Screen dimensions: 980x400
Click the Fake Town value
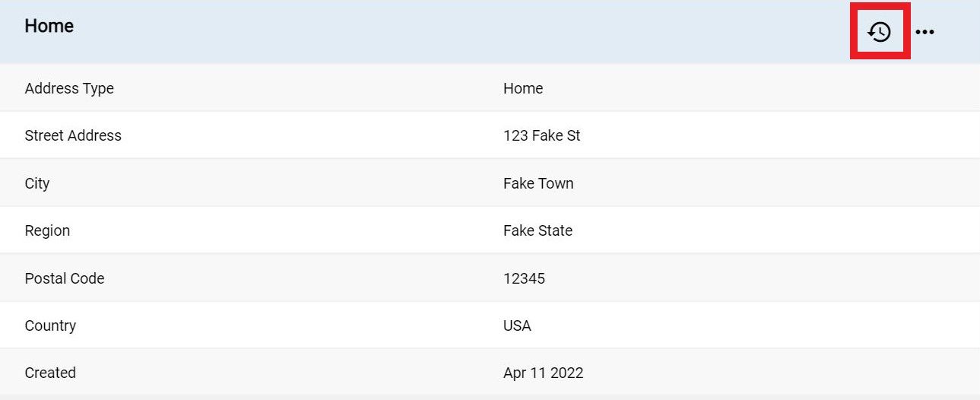(538, 183)
